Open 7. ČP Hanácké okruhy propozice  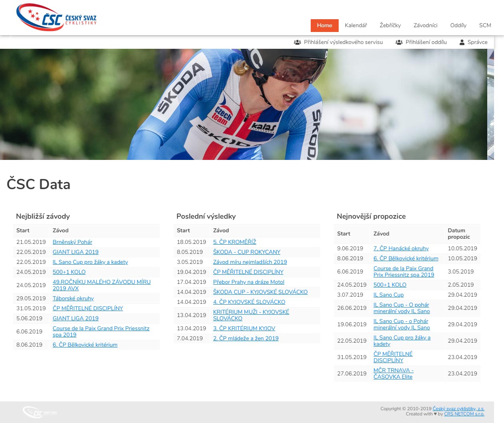401,248
